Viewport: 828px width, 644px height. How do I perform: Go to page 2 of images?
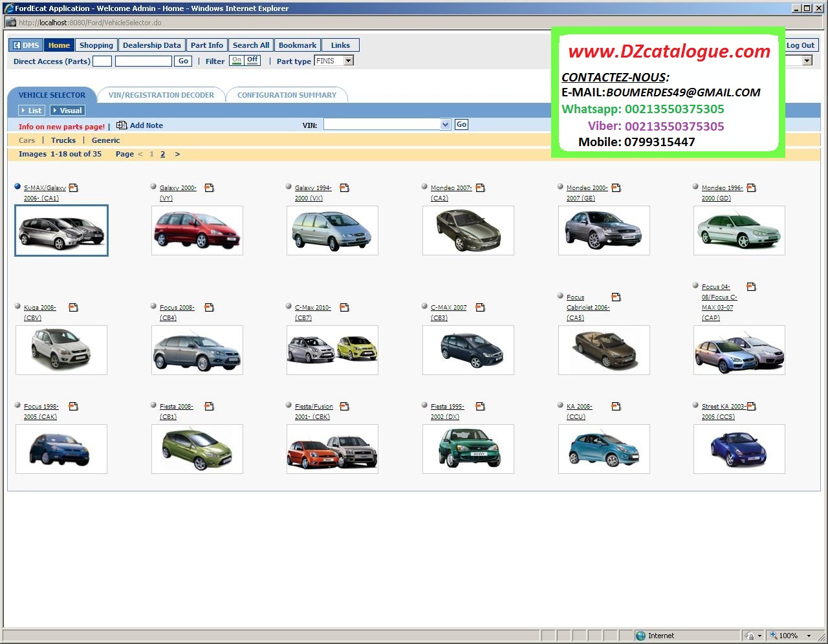click(162, 154)
